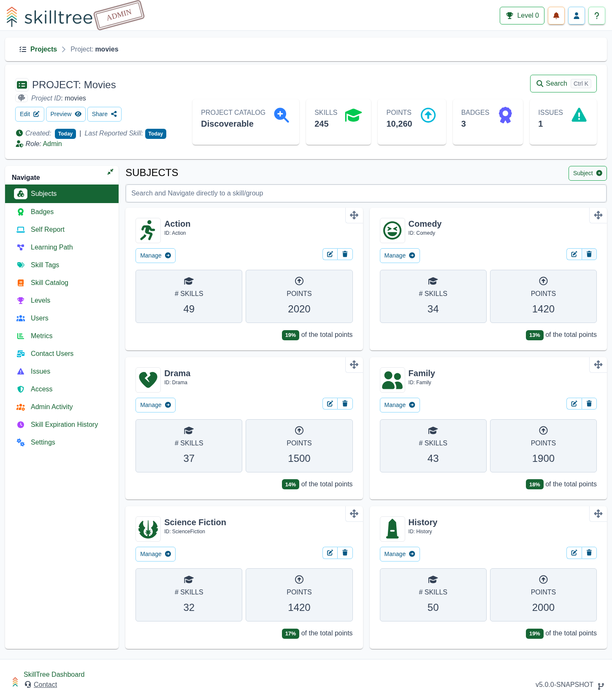Open the Search Ctrl K button

coord(563,84)
